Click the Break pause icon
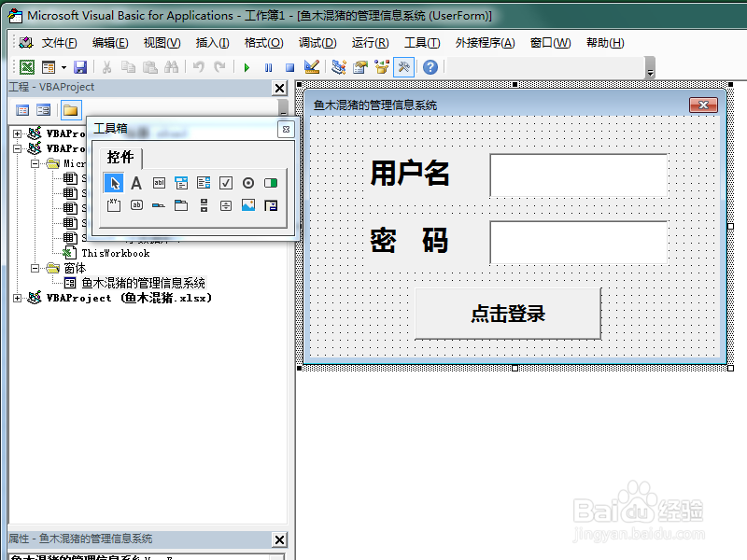 [x=268, y=67]
